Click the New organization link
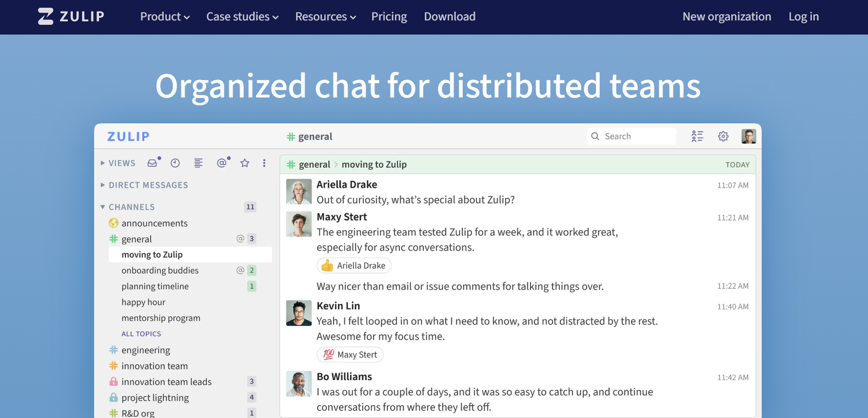 [x=726, y=17]
